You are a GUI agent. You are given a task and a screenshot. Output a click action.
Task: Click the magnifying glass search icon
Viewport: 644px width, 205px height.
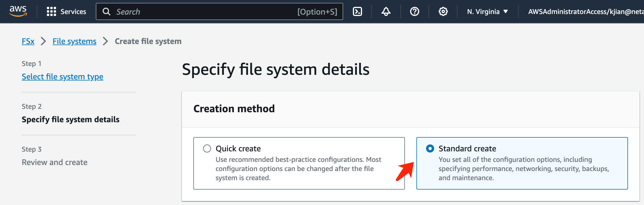pyautogui.click(x=106, y=12)
